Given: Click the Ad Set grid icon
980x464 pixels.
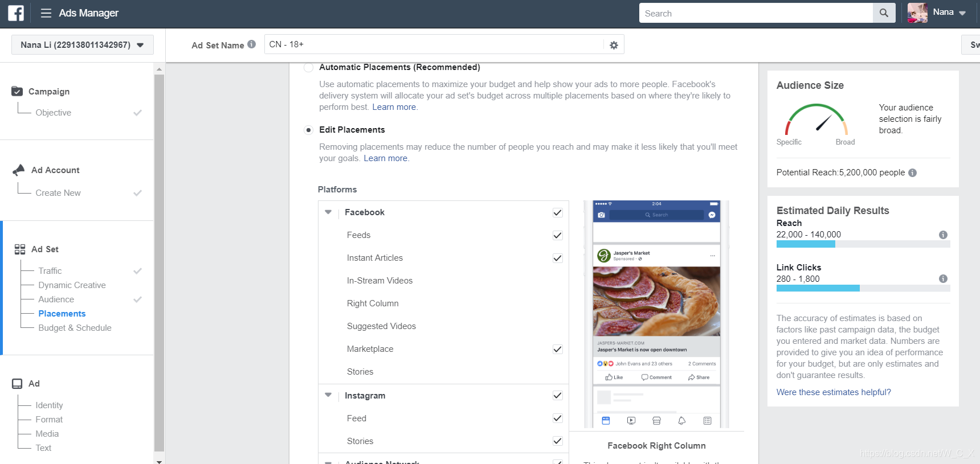Looking at the screenshot, I should 20,249.
